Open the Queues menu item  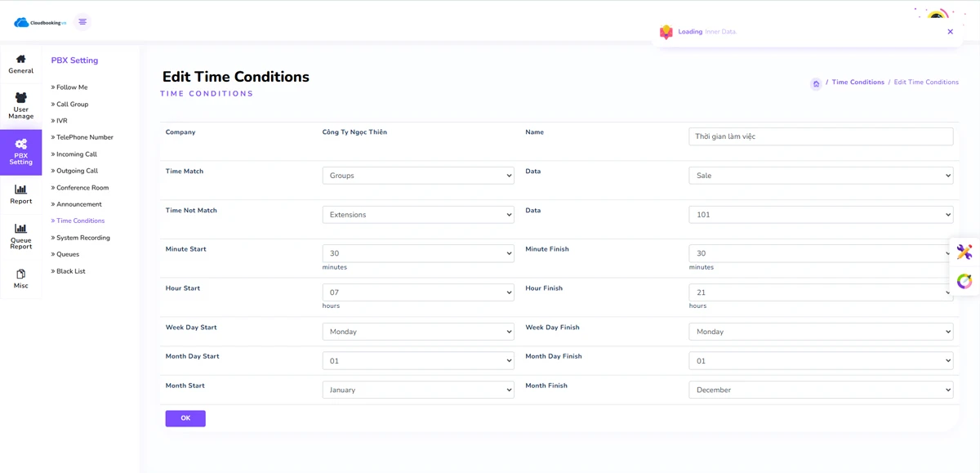click(x=68, y=254)
